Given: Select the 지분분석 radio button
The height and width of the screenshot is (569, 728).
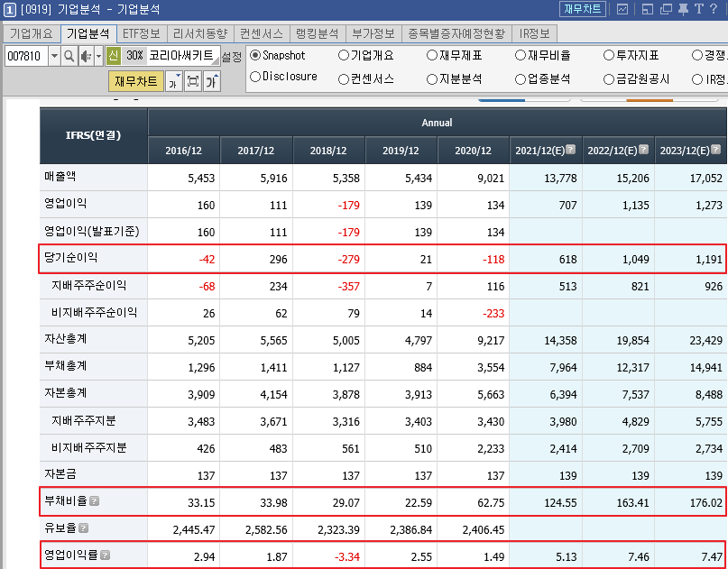Looking at the screenshot, I should pyautogui.click(x=432, y=79).
